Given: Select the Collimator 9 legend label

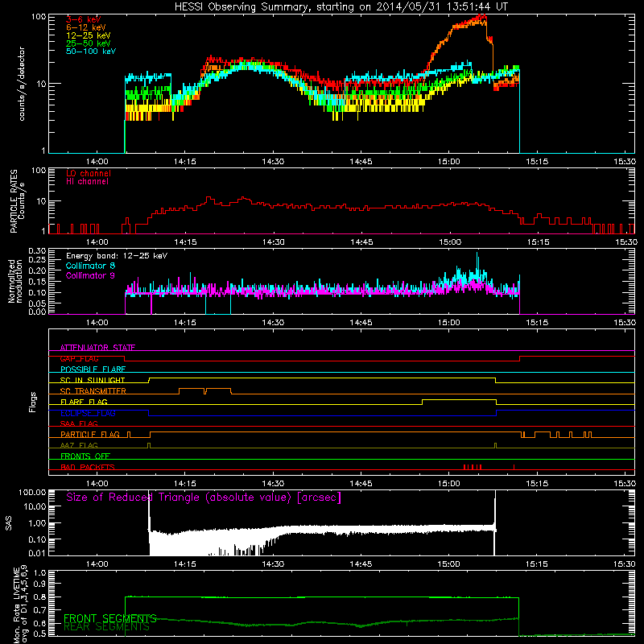Looking at the screenshot, I should 91,275.
